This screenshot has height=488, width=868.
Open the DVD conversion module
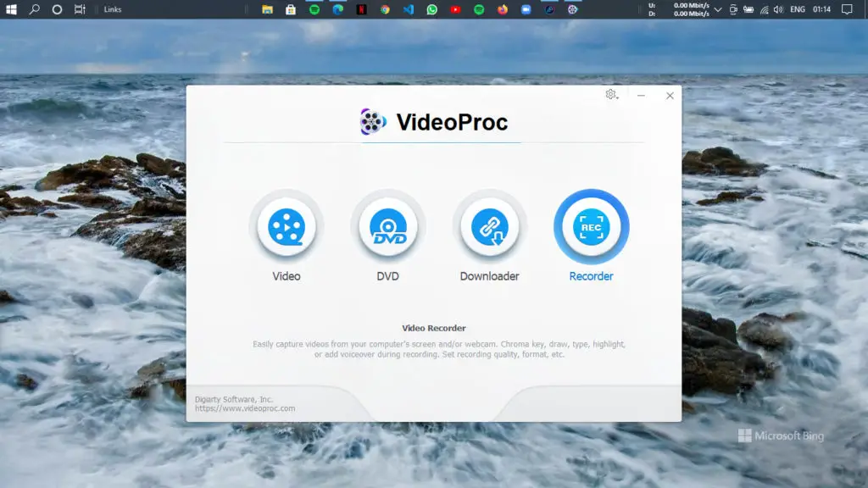(x=388, y=227)
